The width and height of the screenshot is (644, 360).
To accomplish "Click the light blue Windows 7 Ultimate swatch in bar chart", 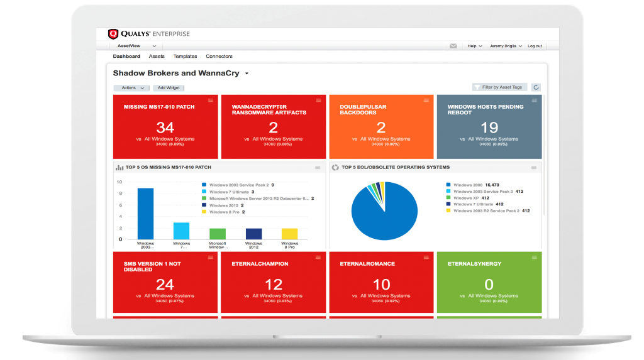I will point(204,192).
